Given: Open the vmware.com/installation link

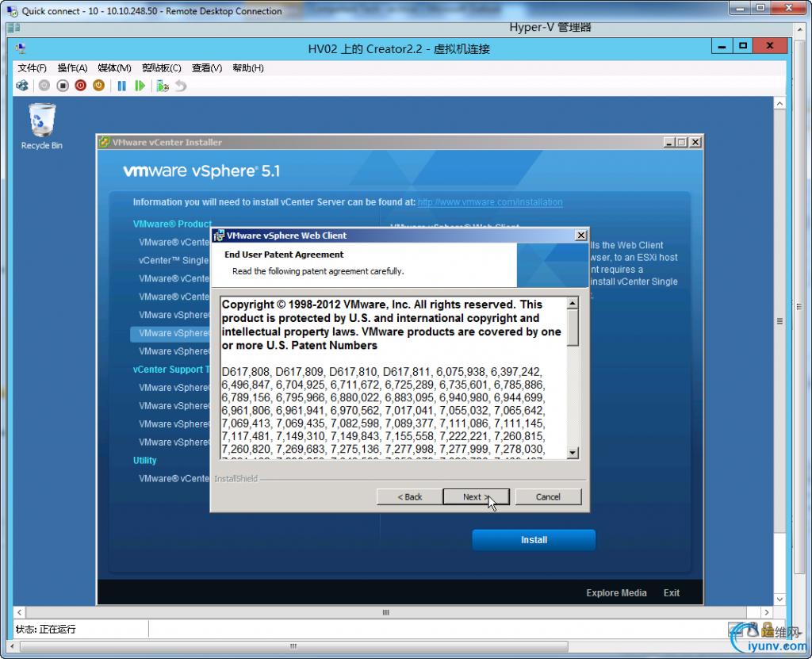Looking at the screenshot, I should pos(490,202).
